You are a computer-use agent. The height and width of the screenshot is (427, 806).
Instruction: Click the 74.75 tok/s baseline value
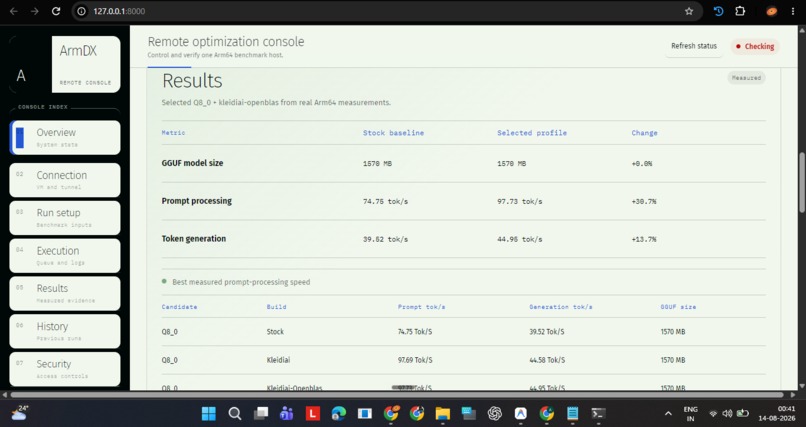[386, 201]
